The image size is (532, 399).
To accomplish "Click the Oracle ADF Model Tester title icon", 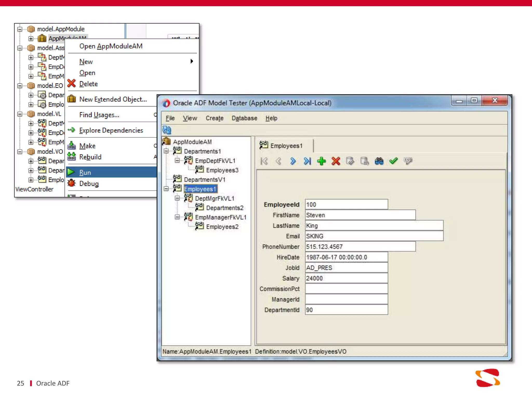I will click(x=166, y=103).
